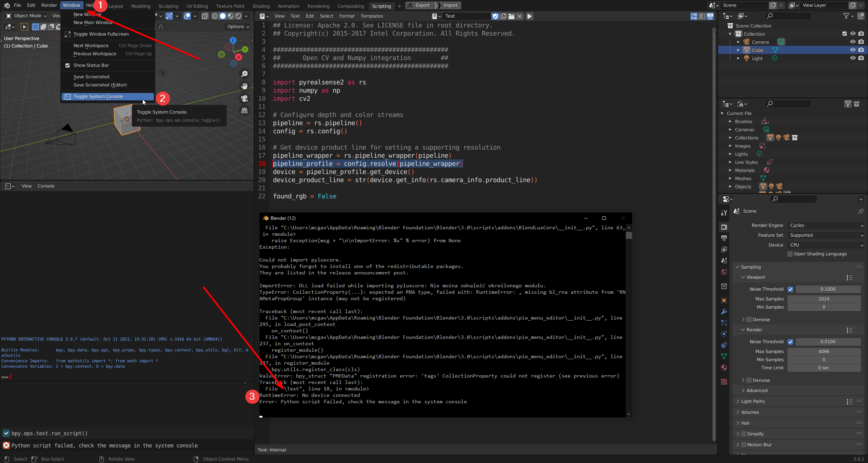Open Material Properties sphere tab
Image resolution: width=868 pixels, height=463 pixels.
point(724,367)
